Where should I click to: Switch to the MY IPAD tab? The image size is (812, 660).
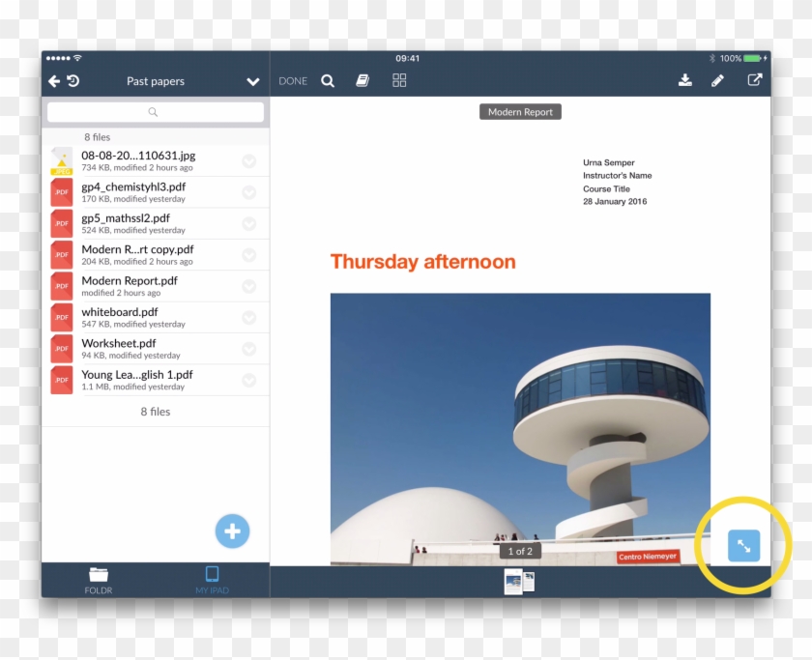[213, 580]
